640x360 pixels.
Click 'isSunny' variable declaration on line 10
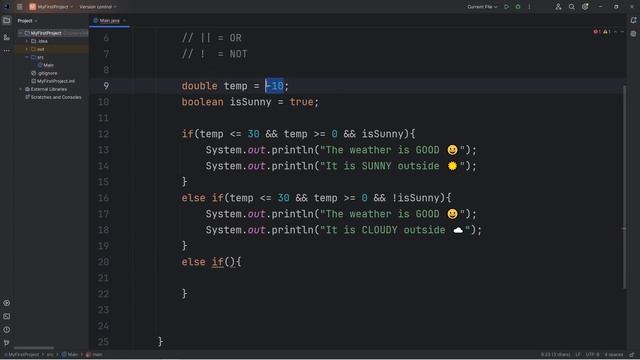click(250, 102)
